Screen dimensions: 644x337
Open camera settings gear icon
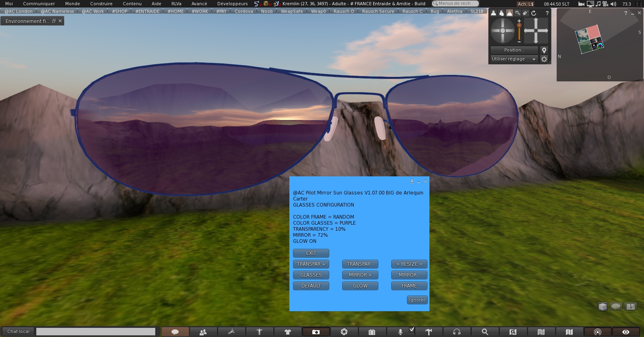[x=544, y=59]
